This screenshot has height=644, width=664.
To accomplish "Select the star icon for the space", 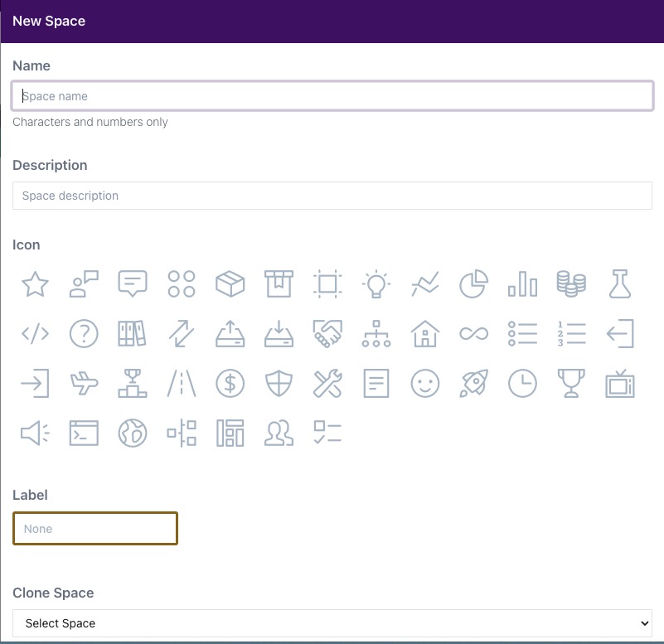I will [x=35, y=284].
